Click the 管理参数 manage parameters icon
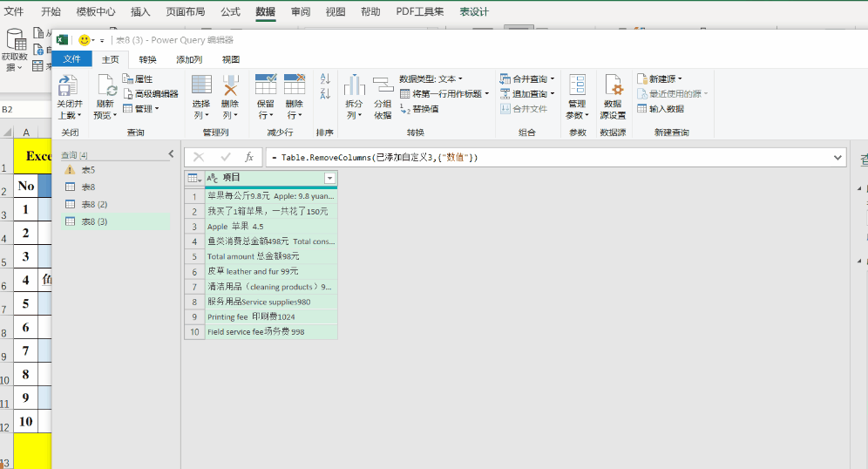The image size is (868, 469). pyautogui.click(x=578, y=85)
